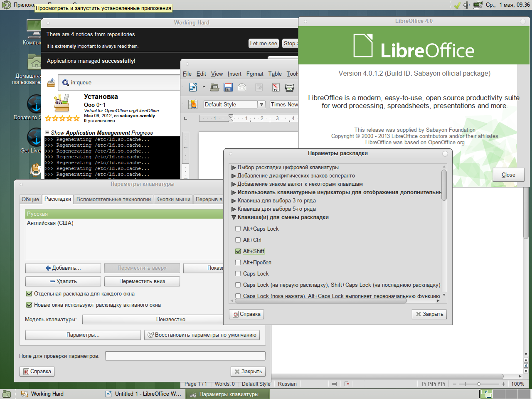
Task: Open the Format menu in Writer
Action: click(255, 74)
